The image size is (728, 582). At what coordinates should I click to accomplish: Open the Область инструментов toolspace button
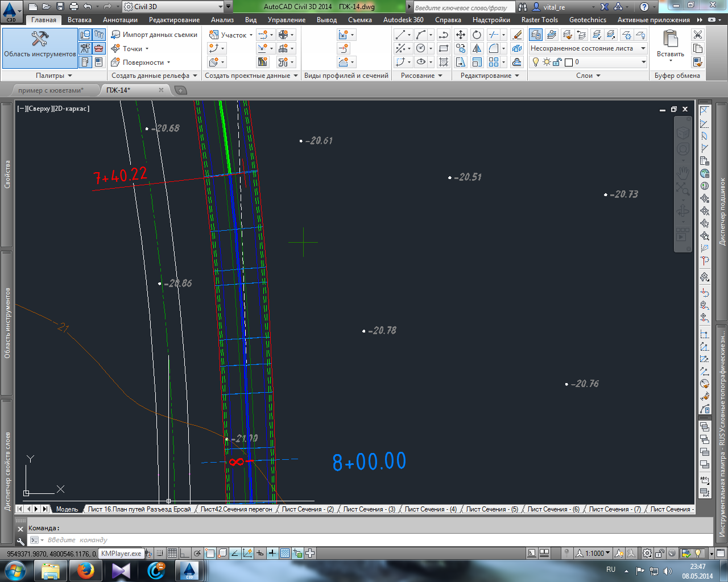pos(40,48)
